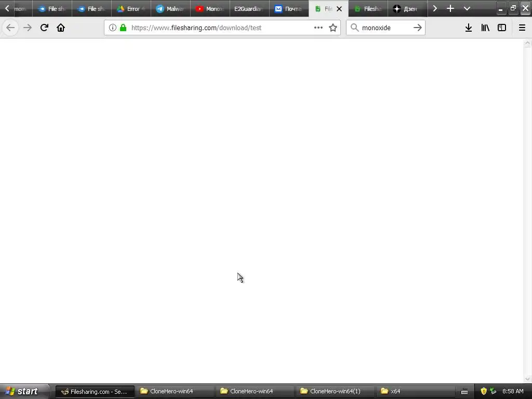Open first CloneHero-win64 taskbar folder
The image size is (532, 399).
(175, 391)
